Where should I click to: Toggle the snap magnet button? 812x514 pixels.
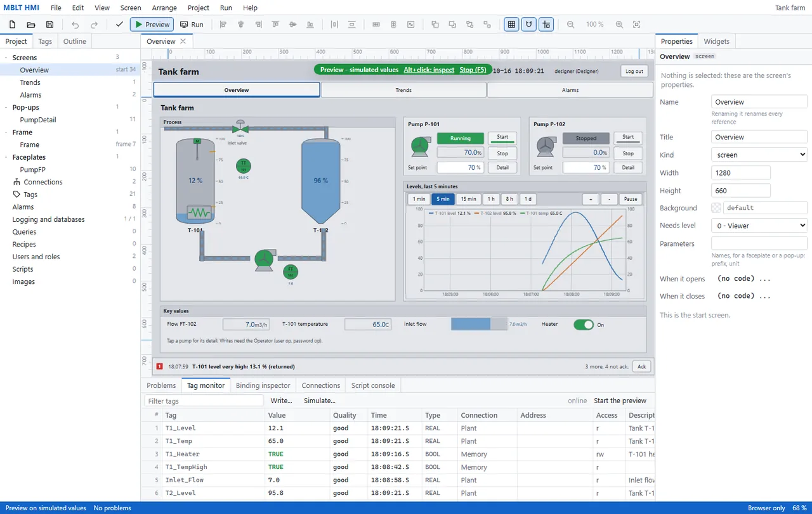coord(529,25)
